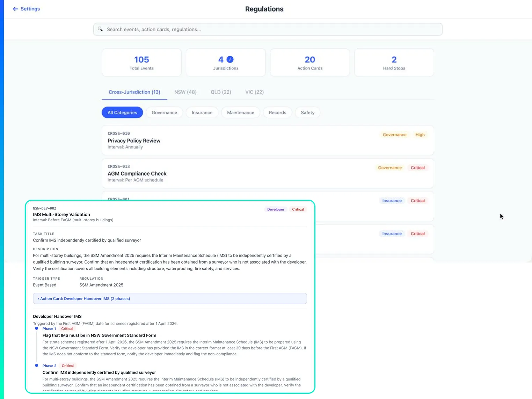Open the Privacy Policy Review event
The image size is (532, 399).
point(268,140)
